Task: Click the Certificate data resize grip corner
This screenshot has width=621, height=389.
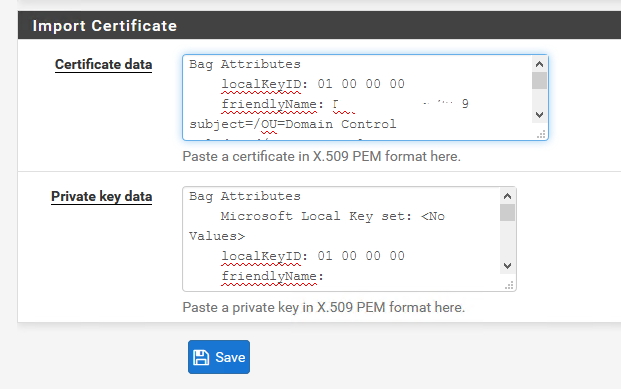Action: (541, 135)
